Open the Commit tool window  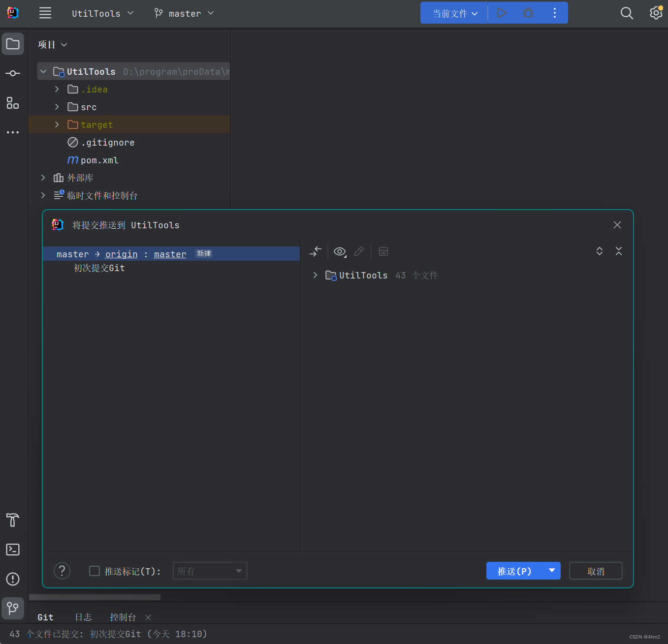point(13,73)
